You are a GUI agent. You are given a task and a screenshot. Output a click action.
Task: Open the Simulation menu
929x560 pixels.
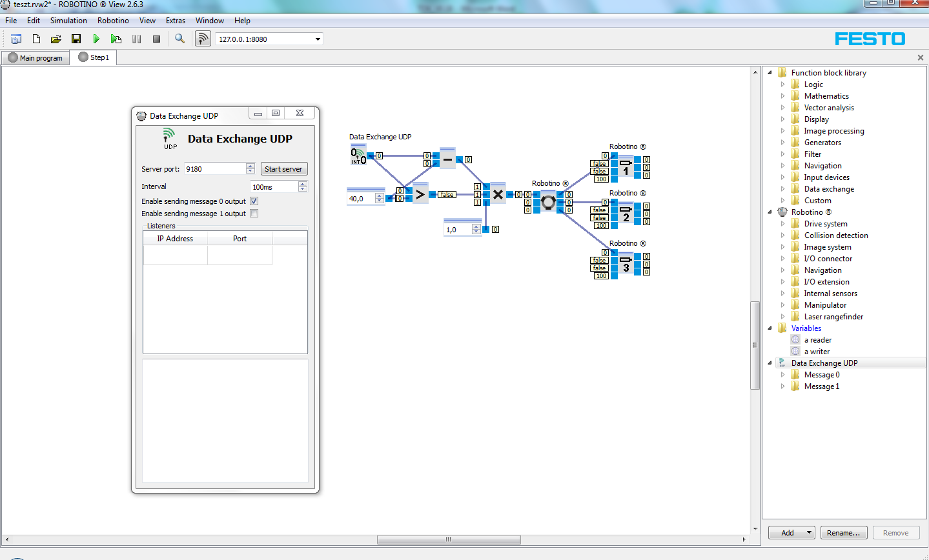coord(68,21)
